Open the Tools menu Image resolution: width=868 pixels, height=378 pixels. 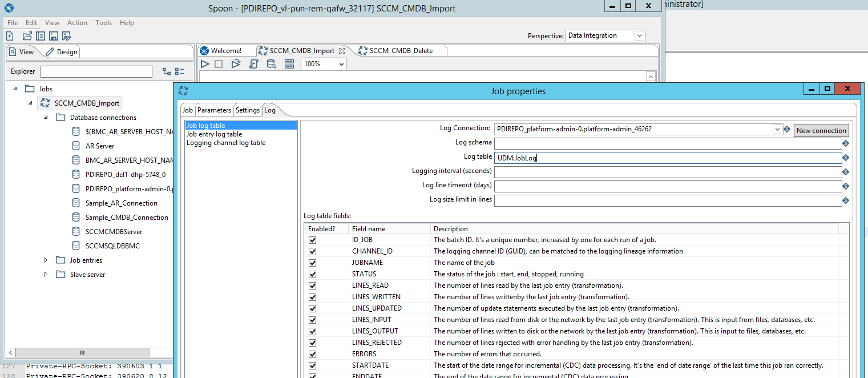point(103,23)
